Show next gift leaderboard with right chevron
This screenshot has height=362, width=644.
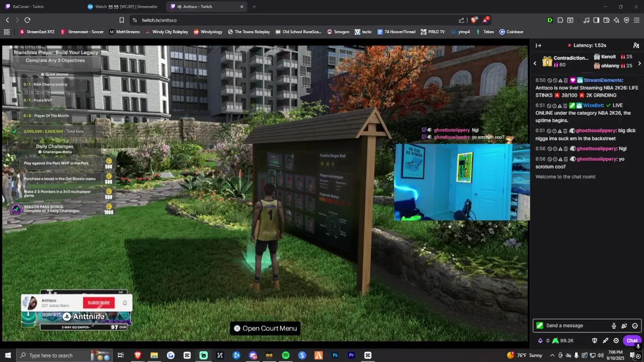pyautogui.click(x=639, y=63)
